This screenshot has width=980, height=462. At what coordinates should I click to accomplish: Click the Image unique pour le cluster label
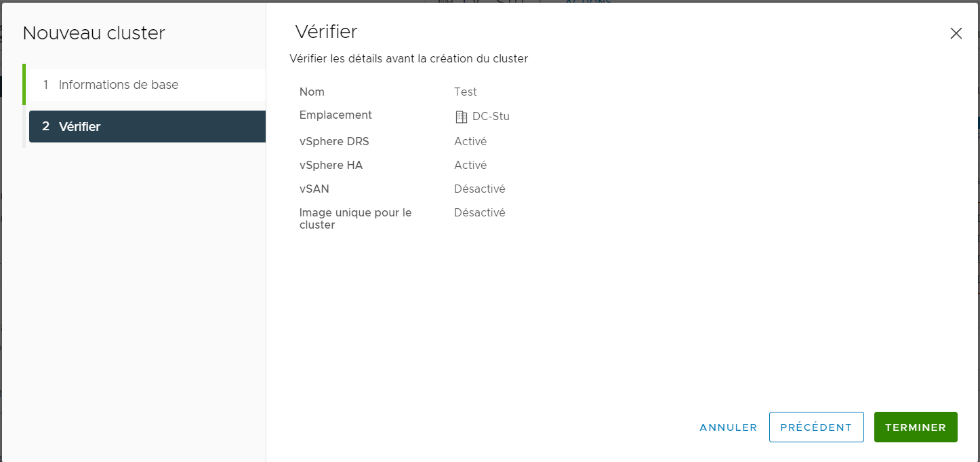pos(355,218)
